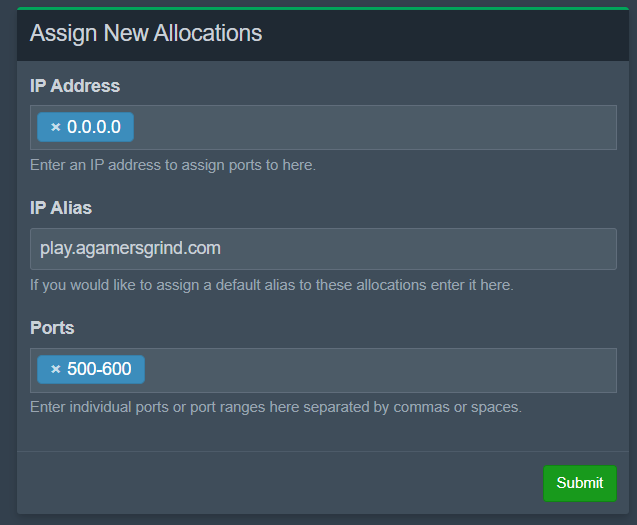637x525 pixels.
Task: Click the empty footer bar beside Submit
Action: pyautogui.click(x=280, y=483)
